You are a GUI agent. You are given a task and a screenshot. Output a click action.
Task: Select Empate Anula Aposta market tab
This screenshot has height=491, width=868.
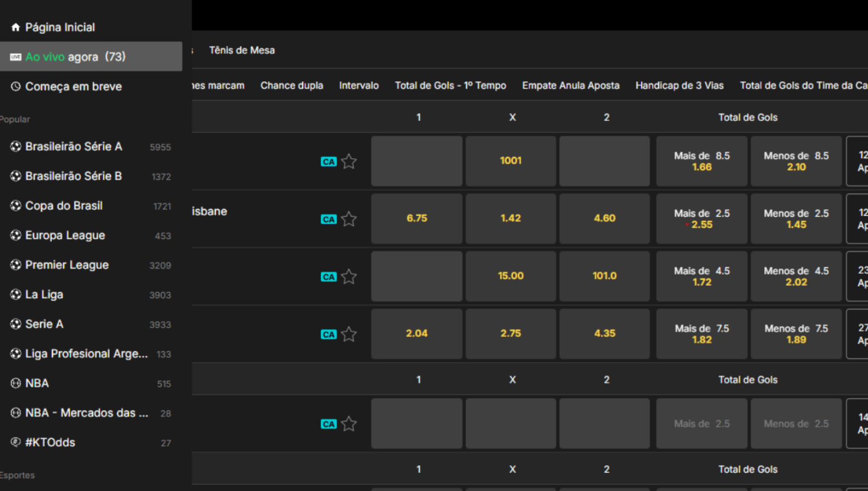pyautogui.click(x=571, y=86)
